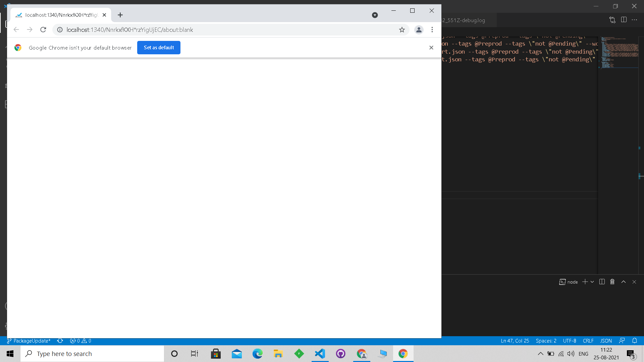Open Microsoft Edge from taskbar
The height and width of the screenshot is (362, 644).
pyautogui.click(x=257, y=354)
